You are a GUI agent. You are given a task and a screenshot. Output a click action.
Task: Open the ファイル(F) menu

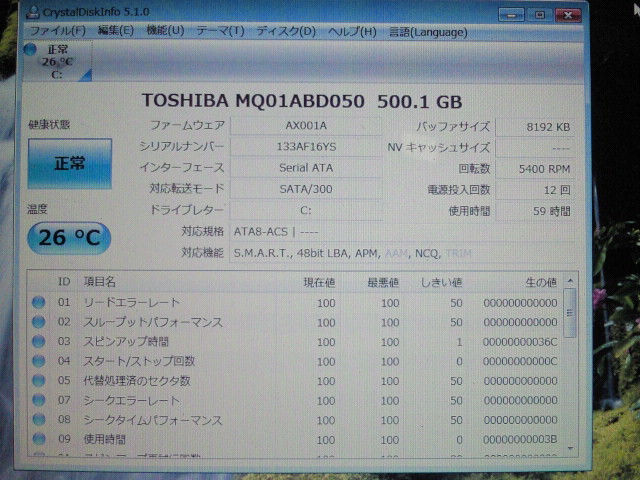tap(57, 31)
